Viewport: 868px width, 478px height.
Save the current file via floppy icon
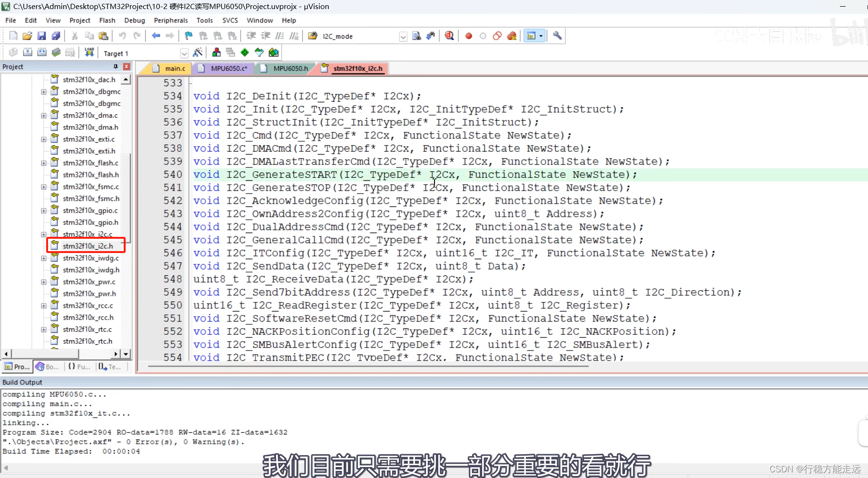(42, 36)
